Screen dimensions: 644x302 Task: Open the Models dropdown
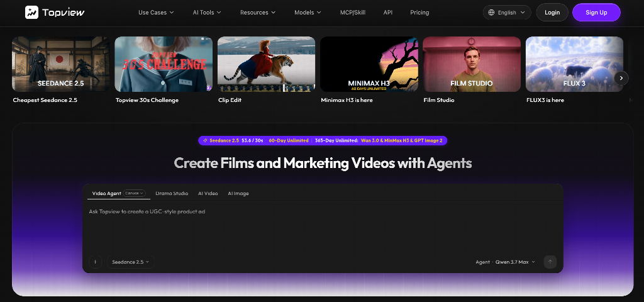tap(308, 13)
